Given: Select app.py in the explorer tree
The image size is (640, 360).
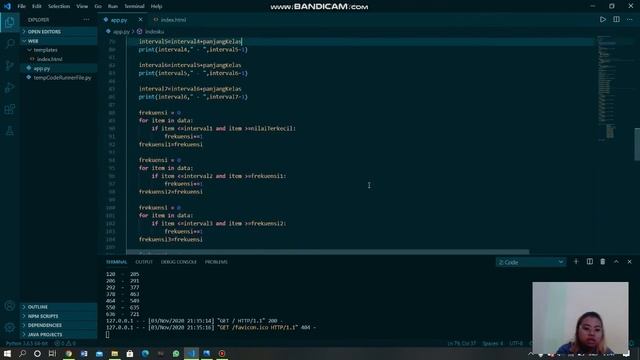Looking at the screenshot, I should [59, 68].
